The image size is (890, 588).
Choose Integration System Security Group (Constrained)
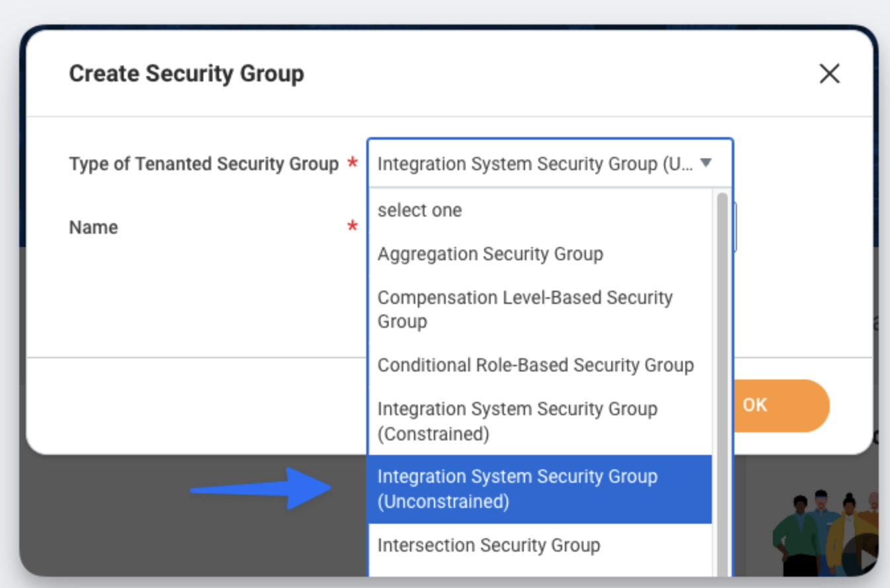517,421
